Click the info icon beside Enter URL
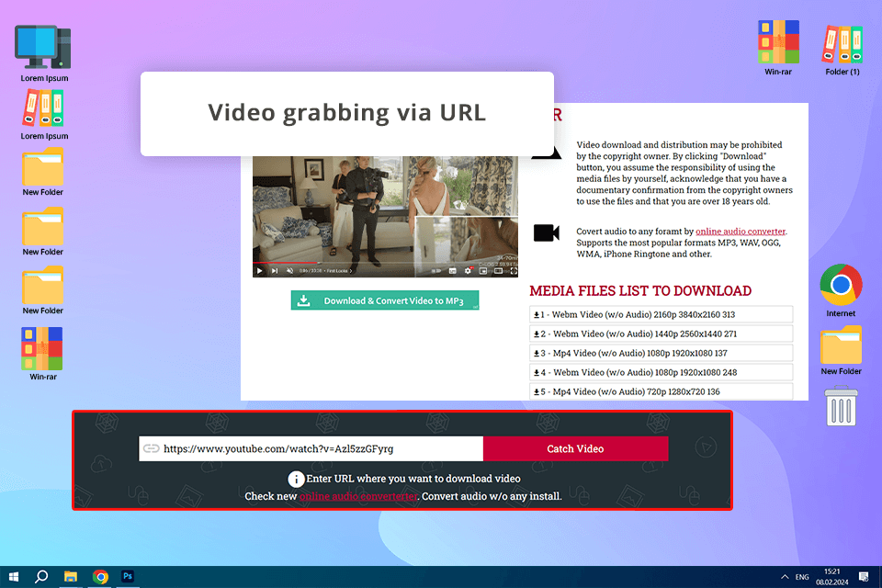The image size is (882, 588). (296, 479)
